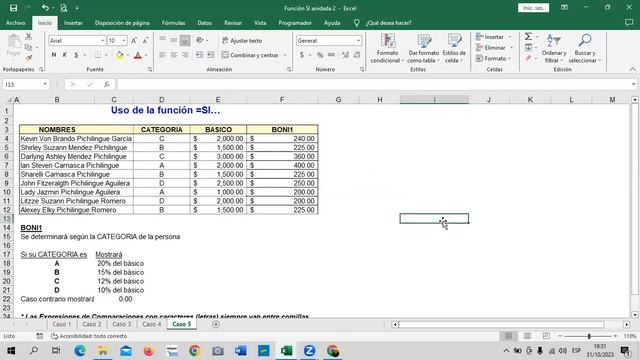Viewport: 640px width, 360px height.
Task: Click the Format Painter brush icon
Action: (29, 58)
